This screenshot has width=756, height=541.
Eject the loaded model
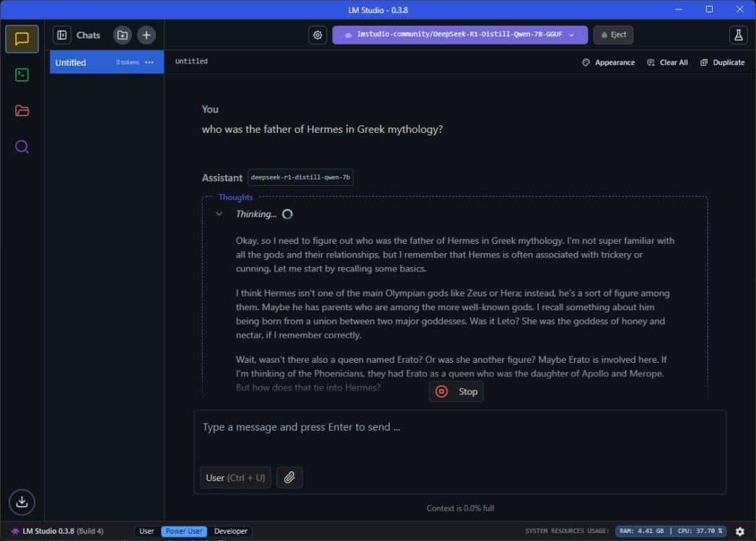[613, 35]
